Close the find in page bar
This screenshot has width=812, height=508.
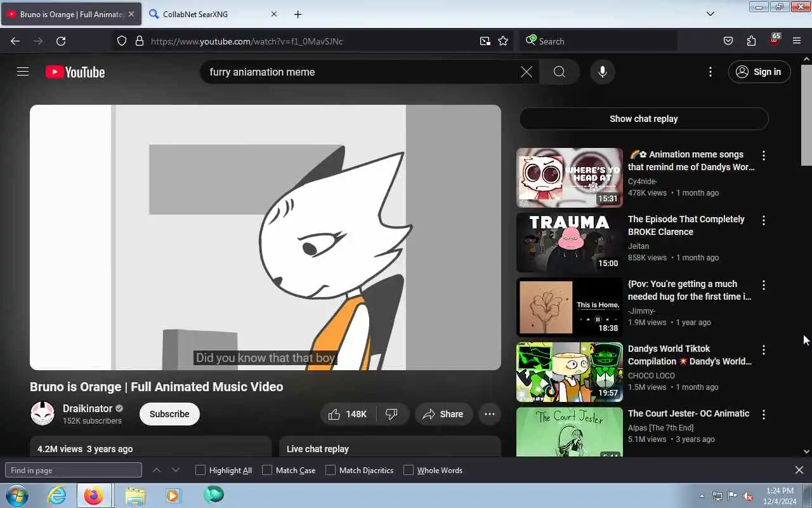pos(799,470)
